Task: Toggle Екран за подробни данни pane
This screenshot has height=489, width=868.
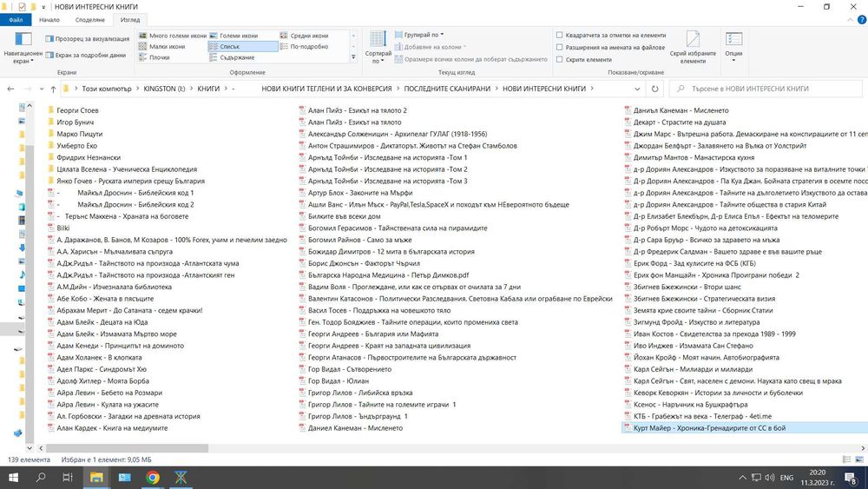Action: point(86,55)
